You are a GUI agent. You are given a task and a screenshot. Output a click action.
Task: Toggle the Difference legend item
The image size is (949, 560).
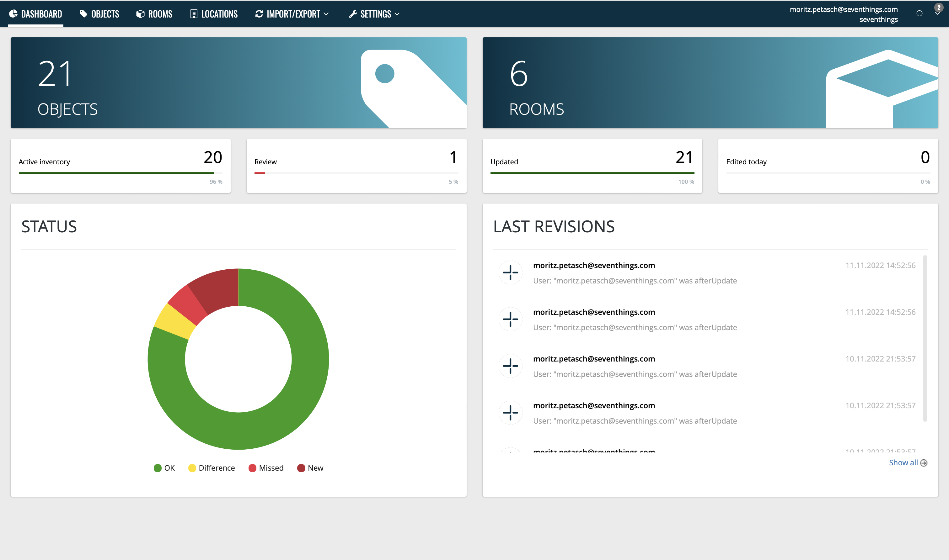pyautogui.click(x=212, y=468)
